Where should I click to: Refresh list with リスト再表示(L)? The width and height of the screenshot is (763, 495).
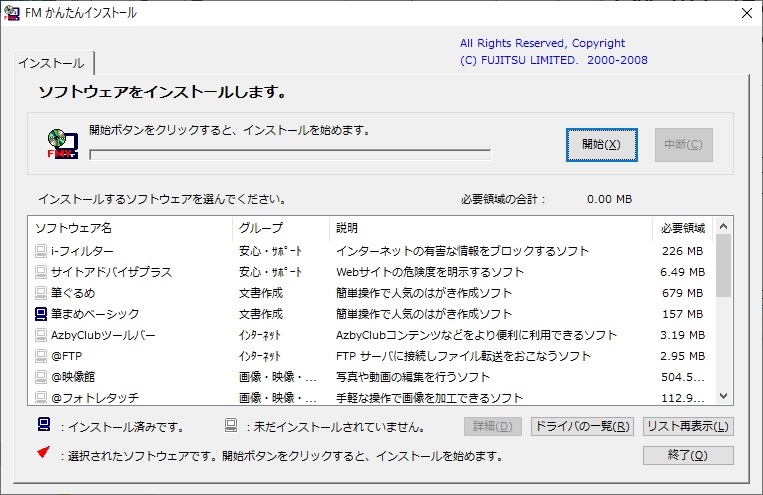coord(688,426)
